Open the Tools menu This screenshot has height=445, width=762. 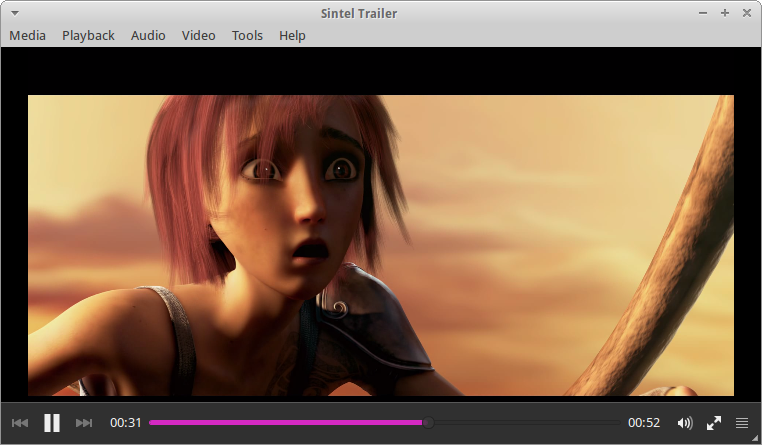pos(247,35)
